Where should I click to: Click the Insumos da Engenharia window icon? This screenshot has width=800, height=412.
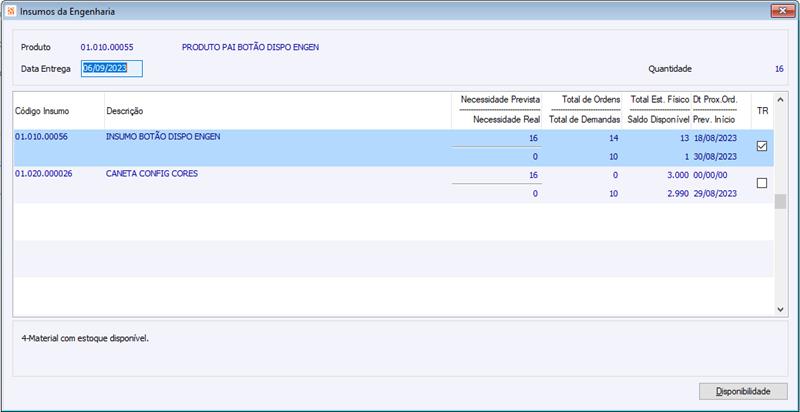click(x=11, y=12)
